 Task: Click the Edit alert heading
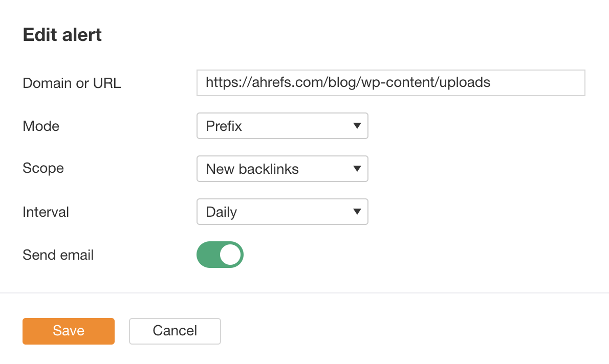pos(62,35)
